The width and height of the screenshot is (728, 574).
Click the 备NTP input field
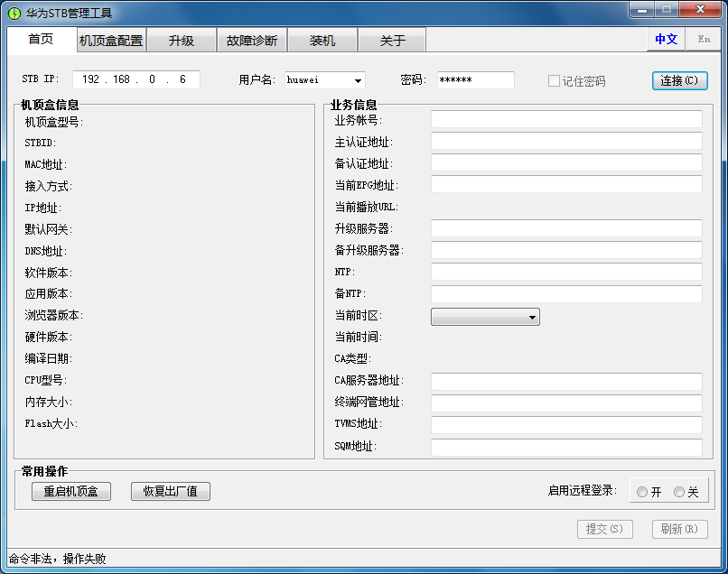(566, 293)
